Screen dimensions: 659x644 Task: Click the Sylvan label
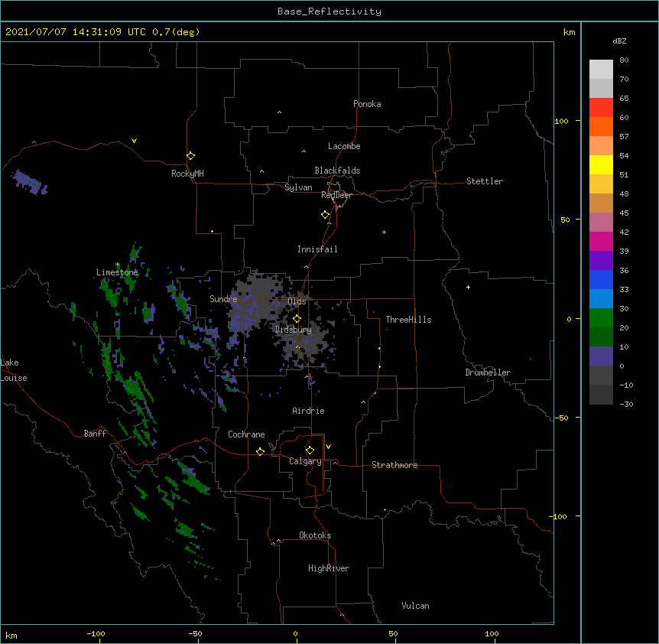298,187
